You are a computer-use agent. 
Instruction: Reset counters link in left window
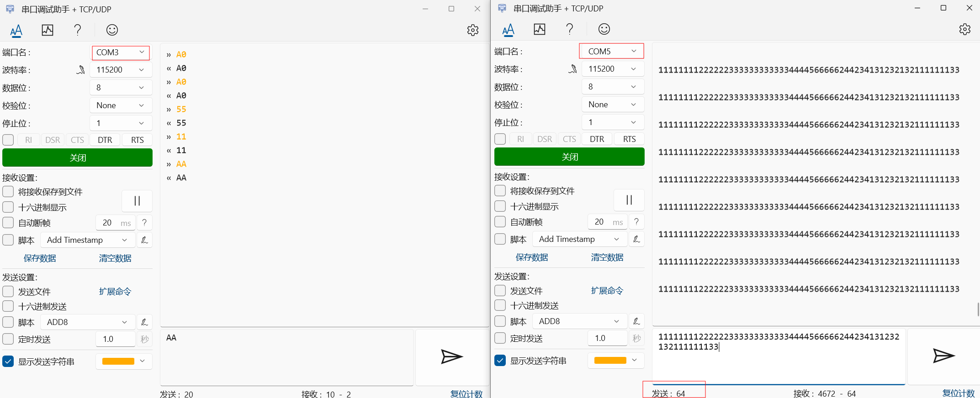click(466, 394)
